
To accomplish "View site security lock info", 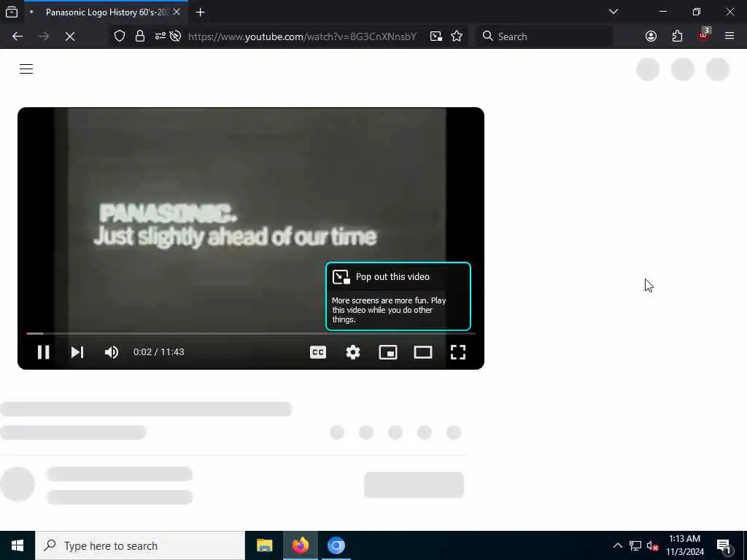I will tap(139, 36).
